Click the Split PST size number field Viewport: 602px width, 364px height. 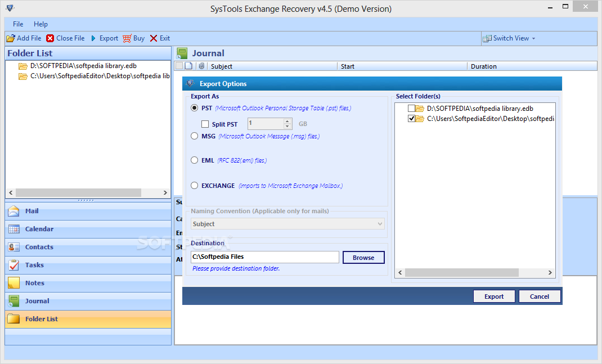(266, 124)
